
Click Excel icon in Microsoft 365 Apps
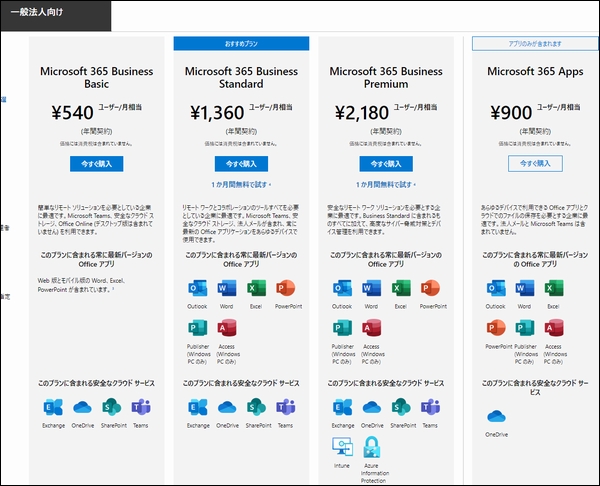pyautogui.click(x=554, y=289)
